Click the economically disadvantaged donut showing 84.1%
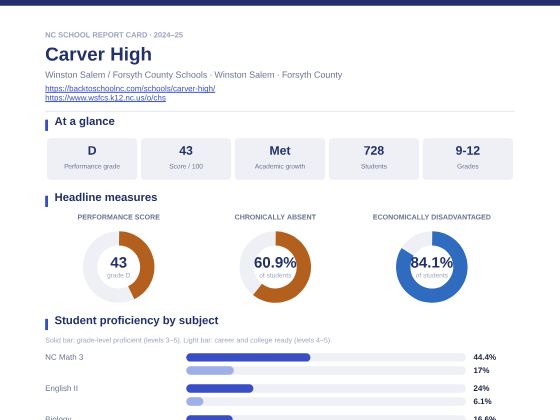This screenshot has height=420, width=560. coord(431,267)
